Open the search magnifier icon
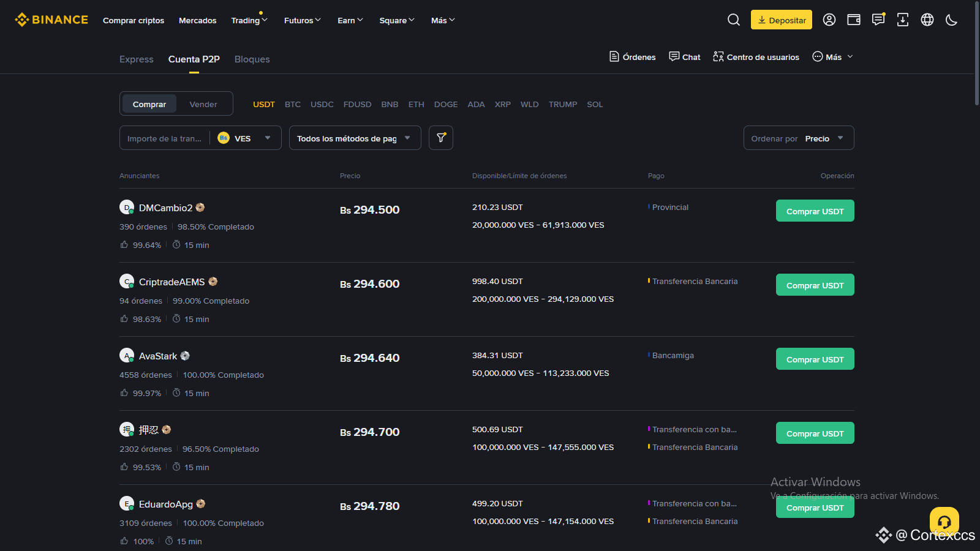This screenshot has height=551, width=980. [x=734, y=20]
